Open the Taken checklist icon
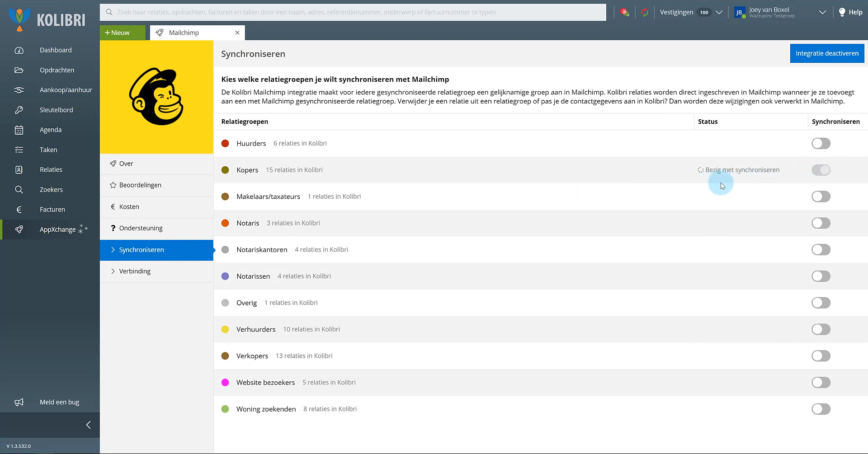Screen dimensions: 868x454 pos(19,150)
